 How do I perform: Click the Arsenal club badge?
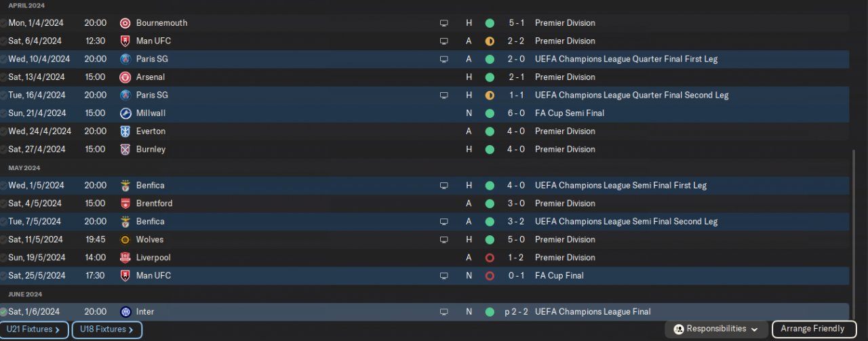point(125,77)
